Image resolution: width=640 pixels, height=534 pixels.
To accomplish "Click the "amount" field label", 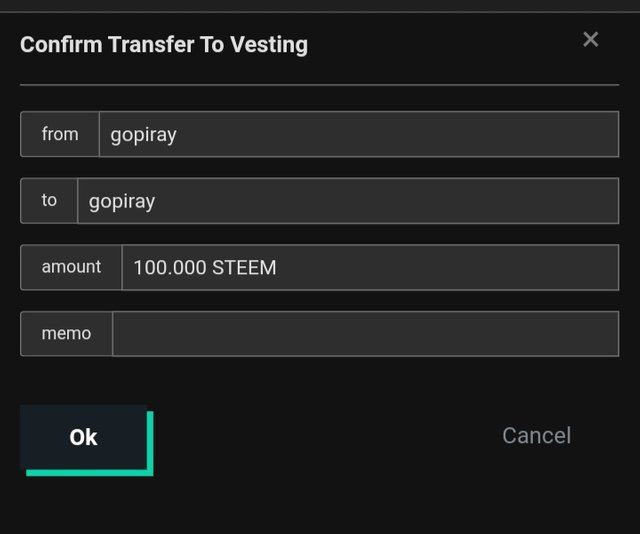I will click(71, 267).
